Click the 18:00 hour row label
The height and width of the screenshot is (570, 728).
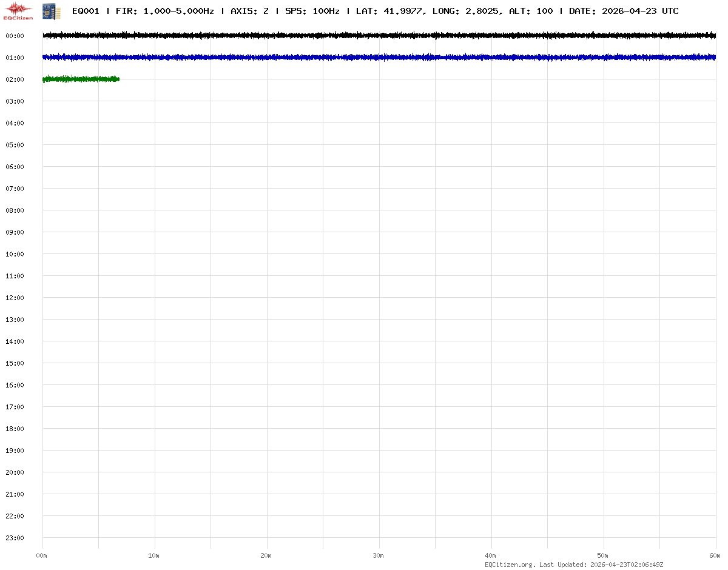pos(15,429)
